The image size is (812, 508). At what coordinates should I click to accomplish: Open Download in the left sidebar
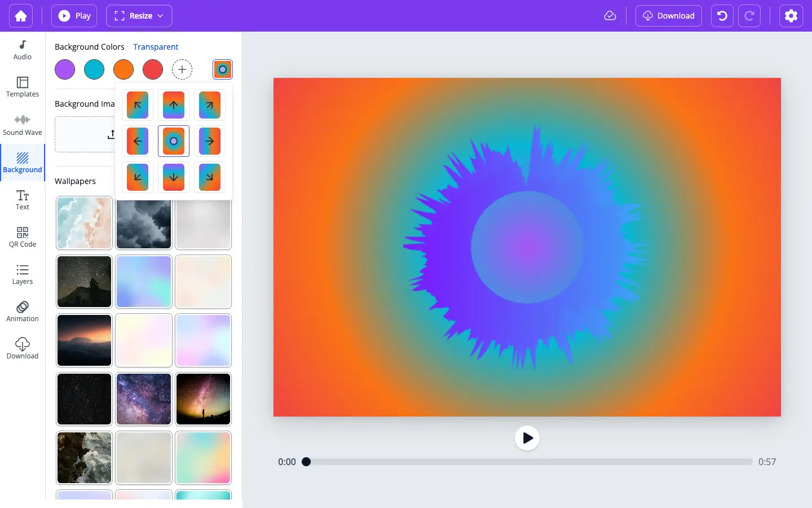coord(23,349)
